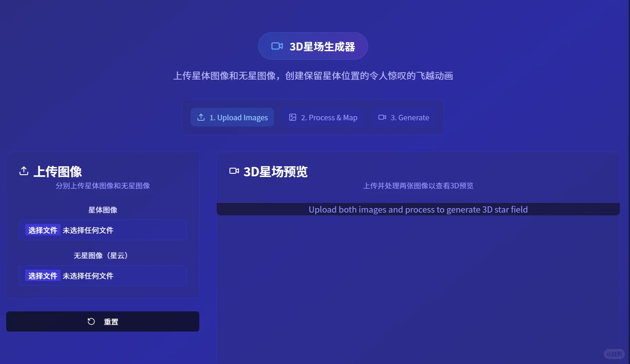
Task: Click the 无星图像 file input field
Action: click(103, 276)
